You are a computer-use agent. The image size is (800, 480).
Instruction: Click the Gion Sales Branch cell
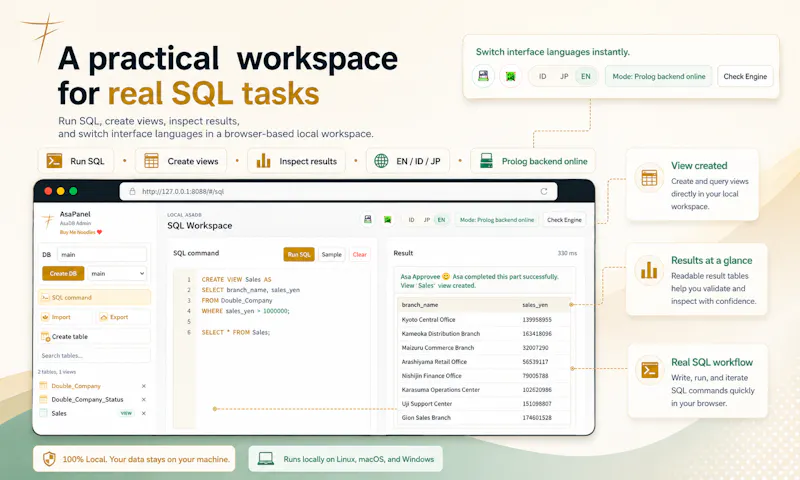coord(426,417)
